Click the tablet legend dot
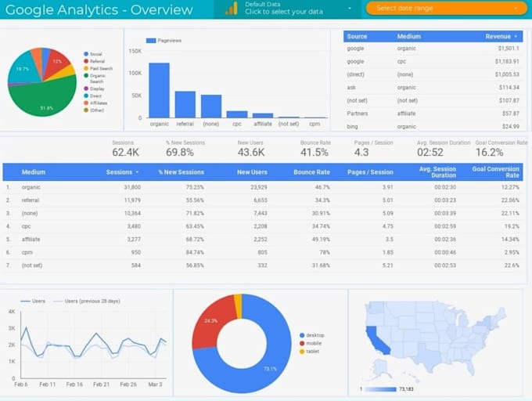The width and height of the screenshot is (532, 401). (302, 352)
